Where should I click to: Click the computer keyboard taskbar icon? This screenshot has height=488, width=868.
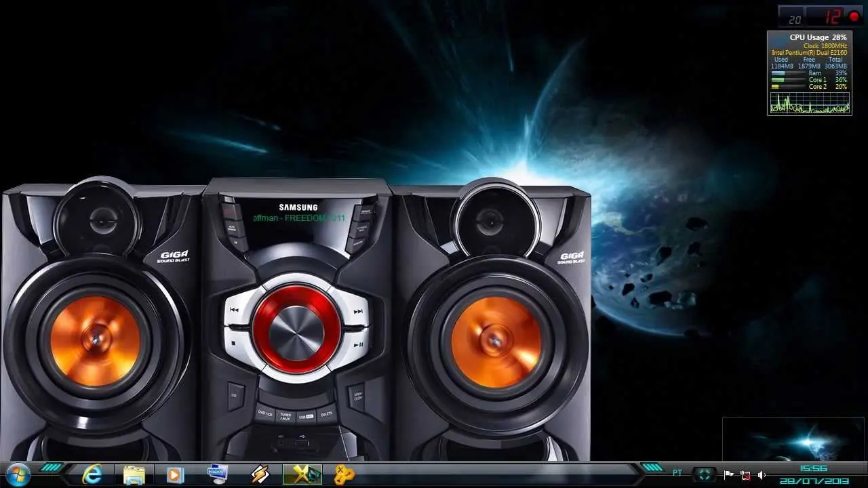pos(217,474)
